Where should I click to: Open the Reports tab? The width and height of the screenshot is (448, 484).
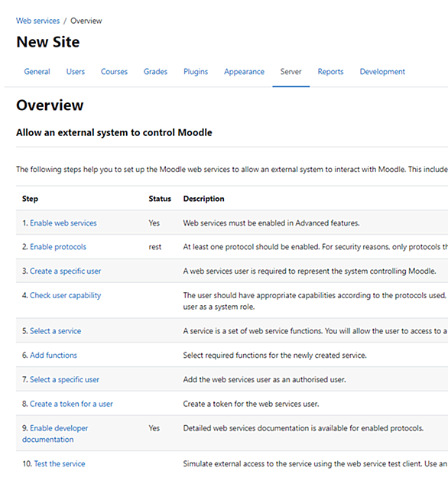(330, 72)
